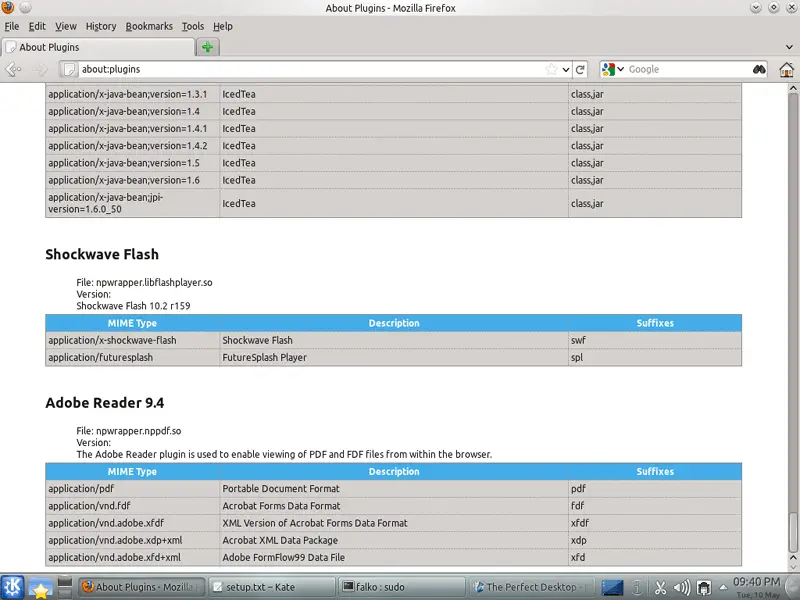Screen dimensions: 800x600
Task: Click the Shockwave Flash 10.2 r159 text
Action: 133,306
